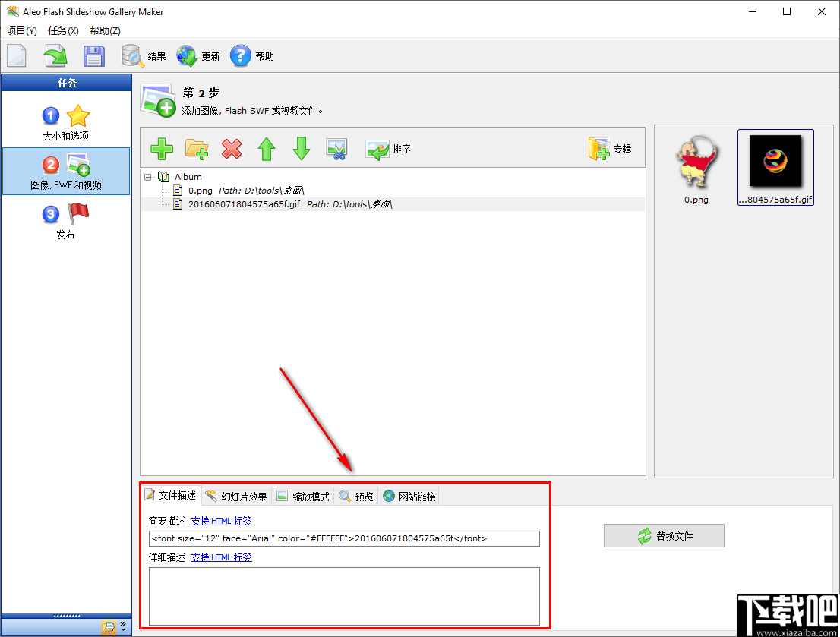Switch to 缩放模式 tab
The height and width of the screenshot is (637, 840).
pos(303,497)
